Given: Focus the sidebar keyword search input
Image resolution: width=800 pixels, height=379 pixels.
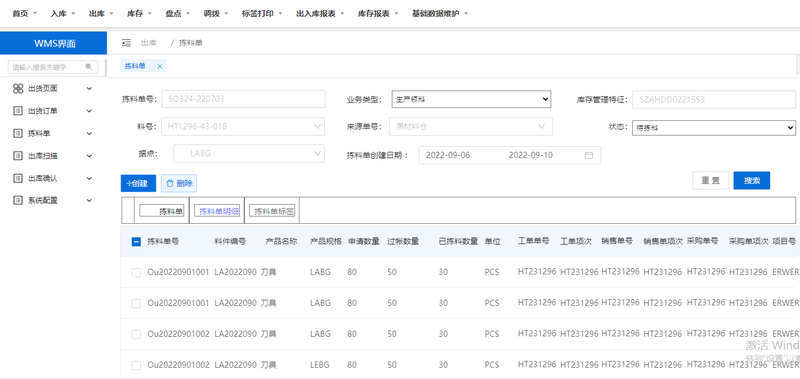Looking at the screenshot, I should [x=53, y=67].
